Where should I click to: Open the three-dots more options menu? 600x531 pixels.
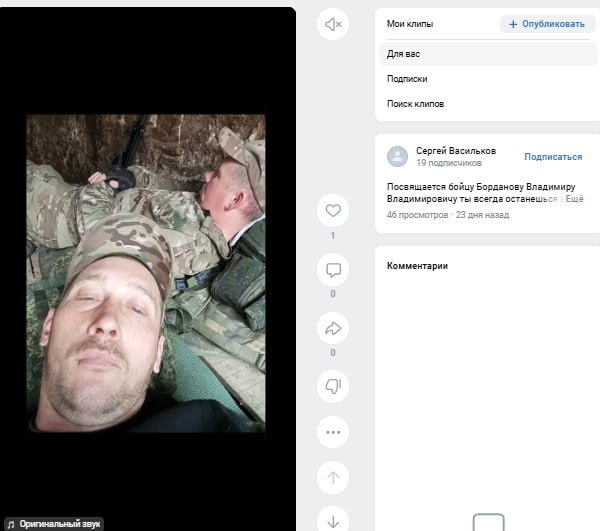333,432
